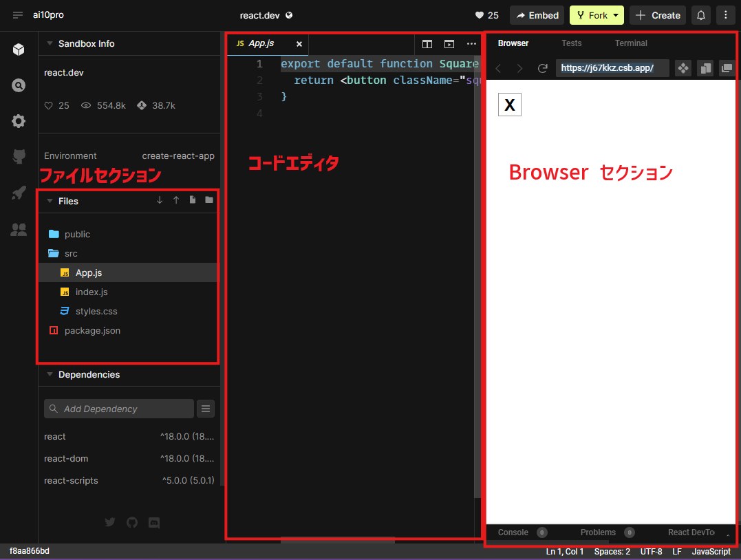This screenshot has width=741, height=560.
Task: Refresh the browser preview
Action: tap(542, 68)
